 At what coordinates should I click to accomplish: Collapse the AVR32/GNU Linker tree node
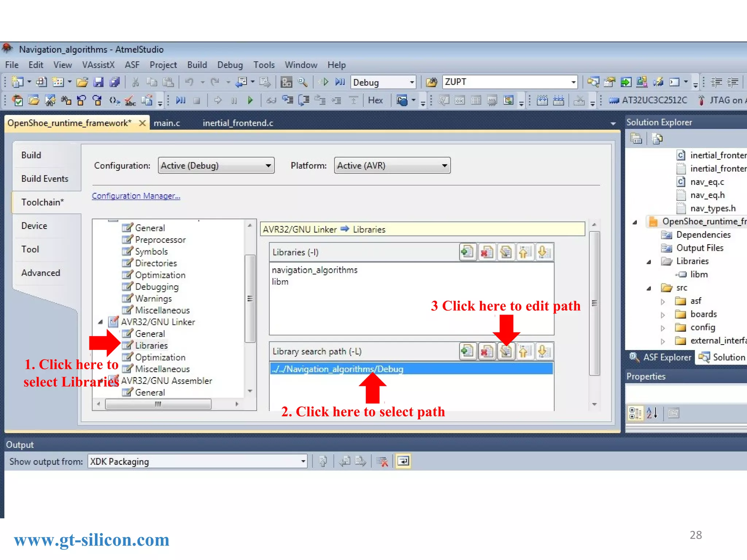101,322
